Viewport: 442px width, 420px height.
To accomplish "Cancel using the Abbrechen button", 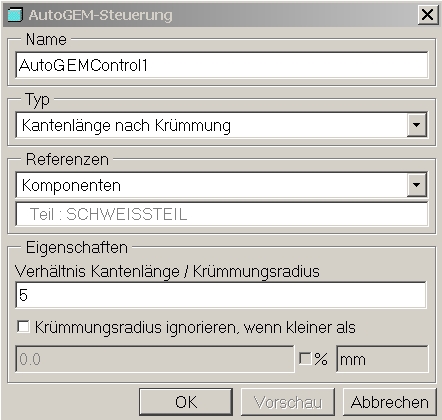I will click(390, 402).
